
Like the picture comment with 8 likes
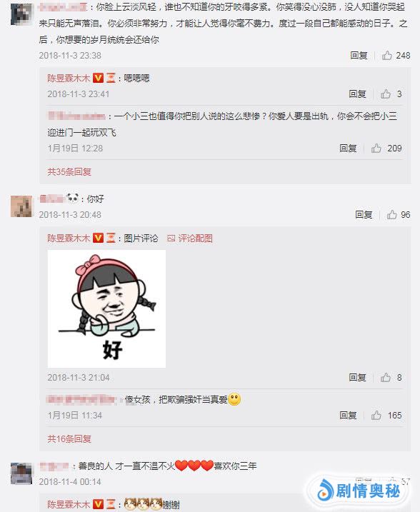coord(386,378)
